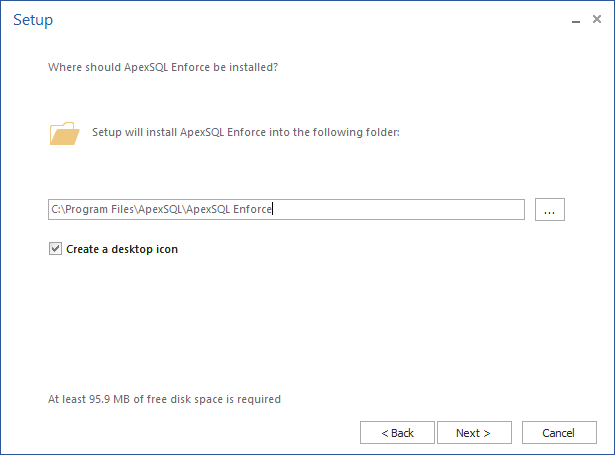Click the empty area of the path field
The height and width of the screenshot is (455, 615).
coord(398,209)
